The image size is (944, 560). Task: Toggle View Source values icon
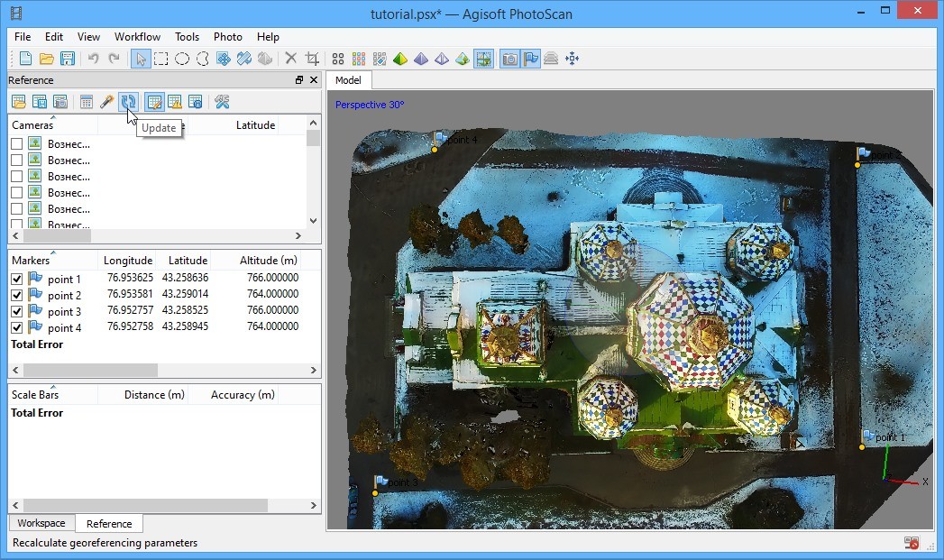tap(154, 102)
